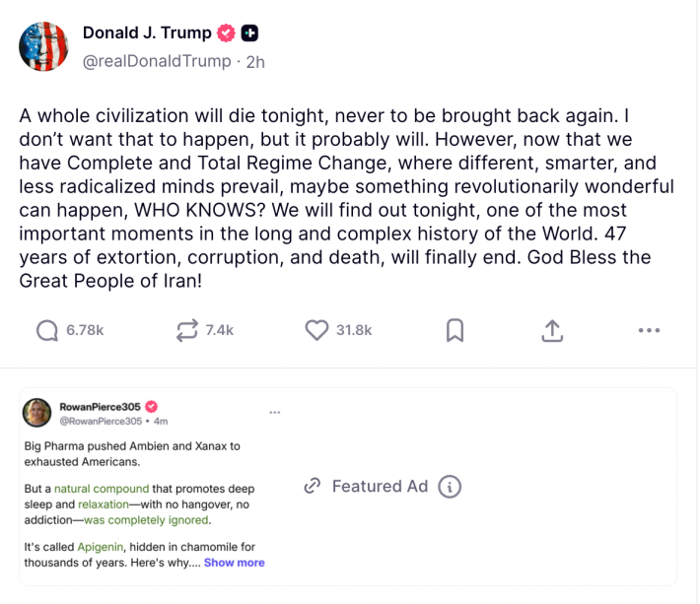Click the Apigenin green highlighted word
Screen dimensions: 700x604
(x=94, y=545)
